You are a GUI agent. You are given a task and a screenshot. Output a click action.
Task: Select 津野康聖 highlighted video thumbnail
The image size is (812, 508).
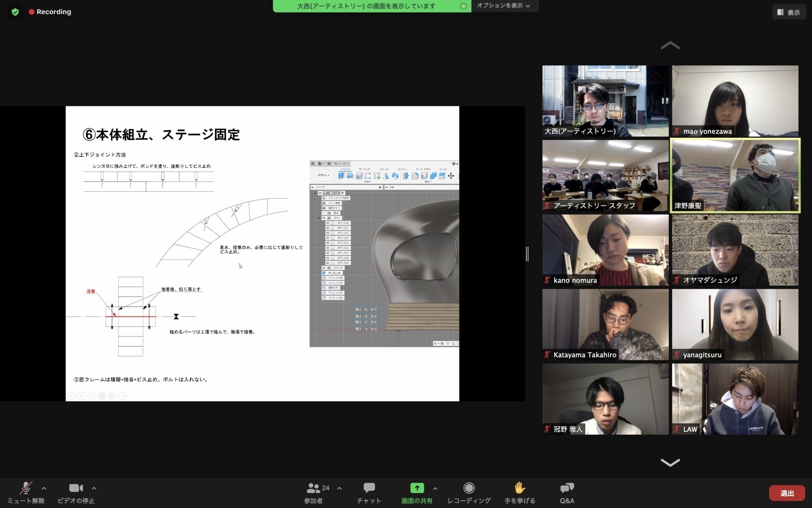point(735,175)
